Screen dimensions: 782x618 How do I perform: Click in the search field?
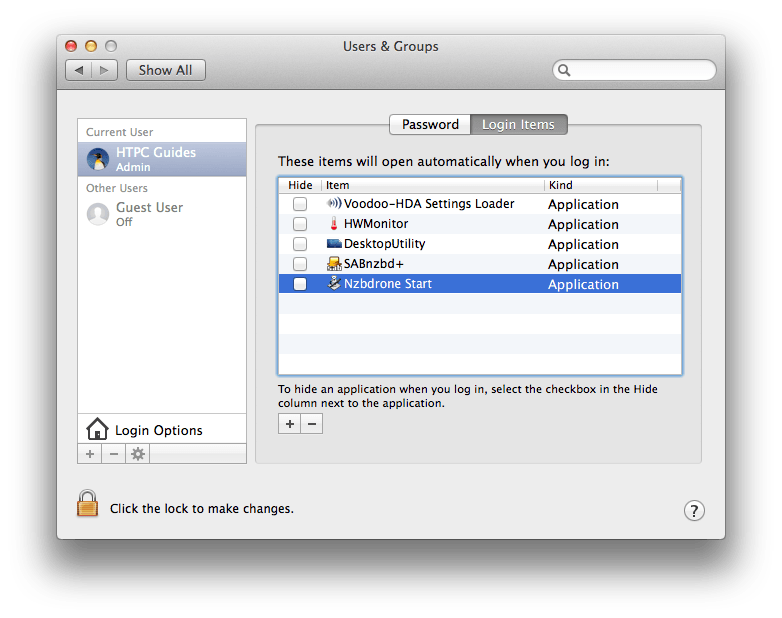click(640, 70)
